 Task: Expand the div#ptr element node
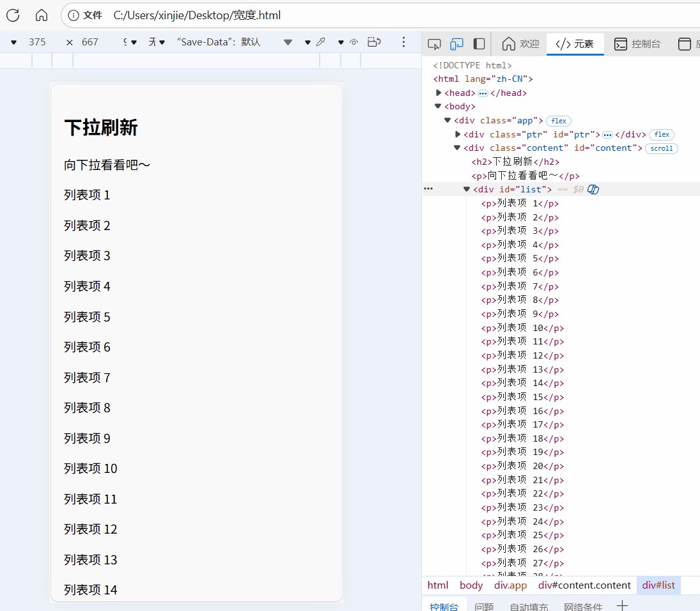[458, 134]
